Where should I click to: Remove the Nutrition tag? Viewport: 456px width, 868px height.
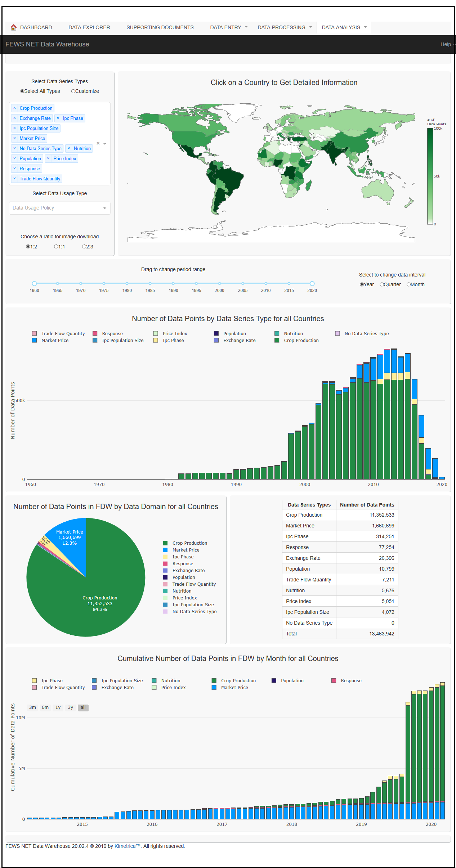[x=69, y=148]
